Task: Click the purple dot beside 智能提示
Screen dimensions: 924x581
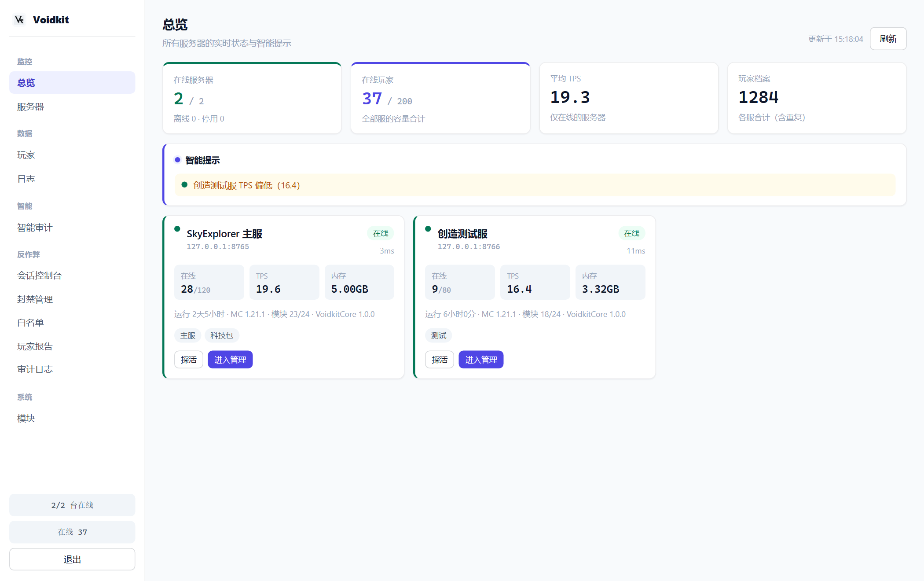Action: (x=177, y=160)
